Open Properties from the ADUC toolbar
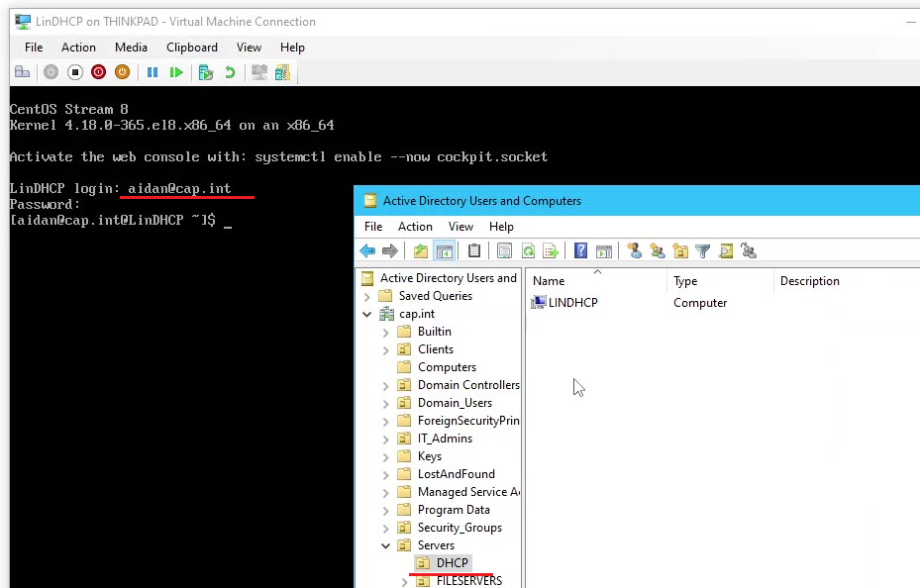920x588 pixels. (x=505, y=250)
